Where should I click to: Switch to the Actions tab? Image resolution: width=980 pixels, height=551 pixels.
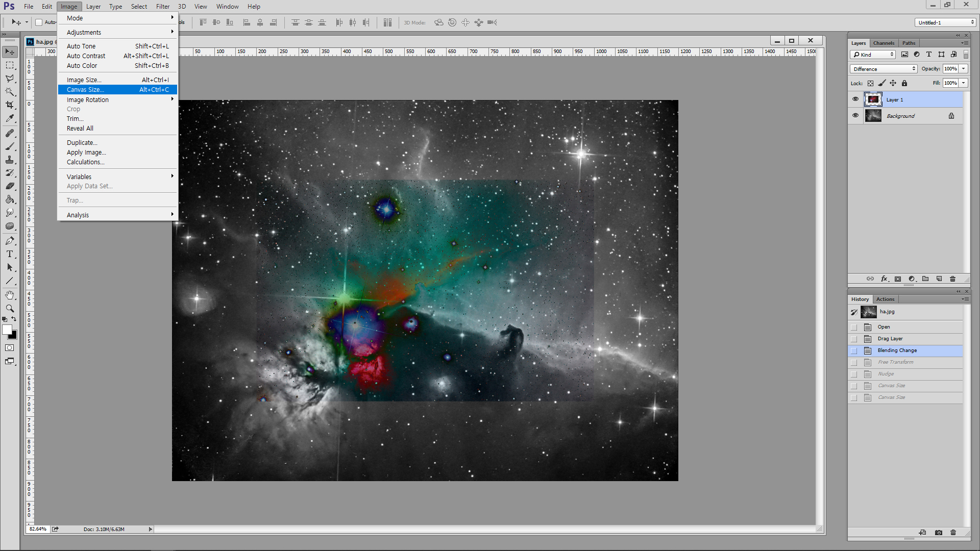pyautogui.click(x=885, y=299)
